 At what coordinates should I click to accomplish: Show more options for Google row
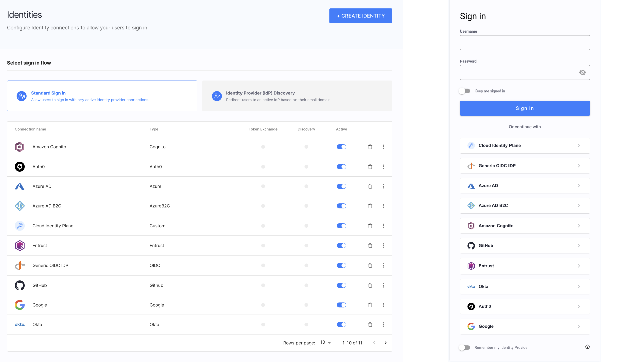point(383,305)
